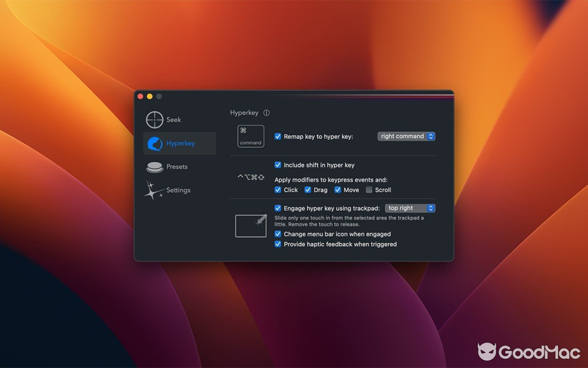Go to the Settings section
This screenshot has width=588, height=368.
(x=178, y=190)
